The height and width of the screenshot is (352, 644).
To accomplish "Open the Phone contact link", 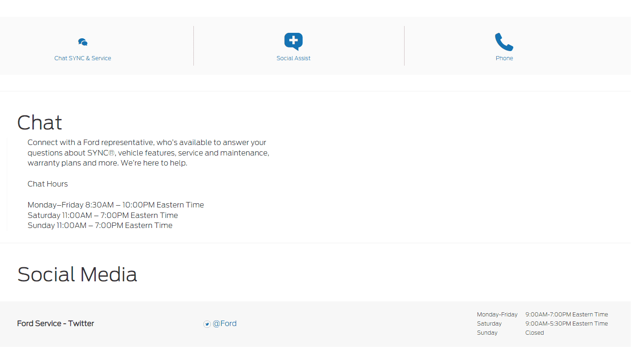I will coord(504,58).
